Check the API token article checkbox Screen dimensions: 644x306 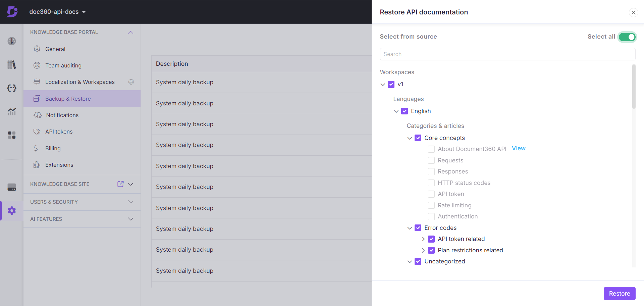(x=431, y=194)
